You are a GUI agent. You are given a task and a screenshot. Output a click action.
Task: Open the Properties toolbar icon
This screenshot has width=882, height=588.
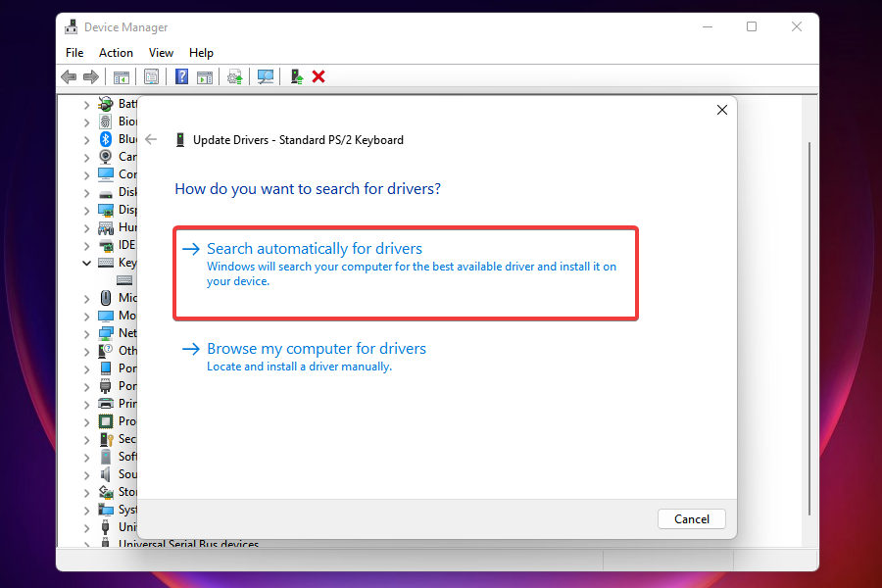pos(152,76)
